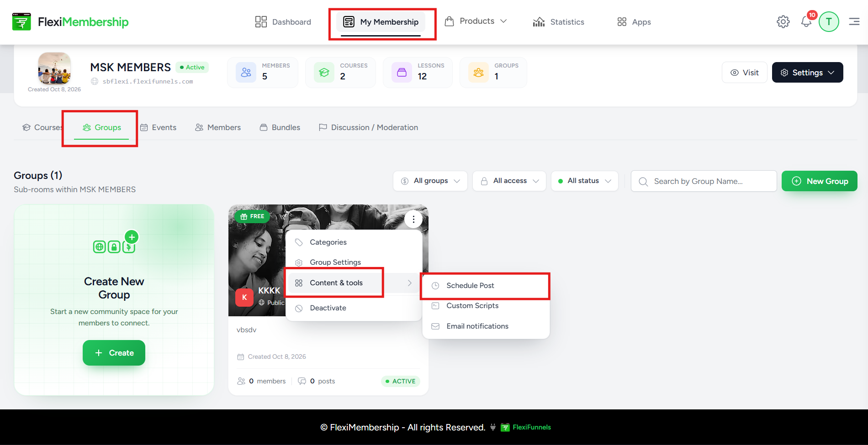This screenshot has height=445, width=868.
Task: Expand the Products dropdown
Action: [x=476, y=21]
